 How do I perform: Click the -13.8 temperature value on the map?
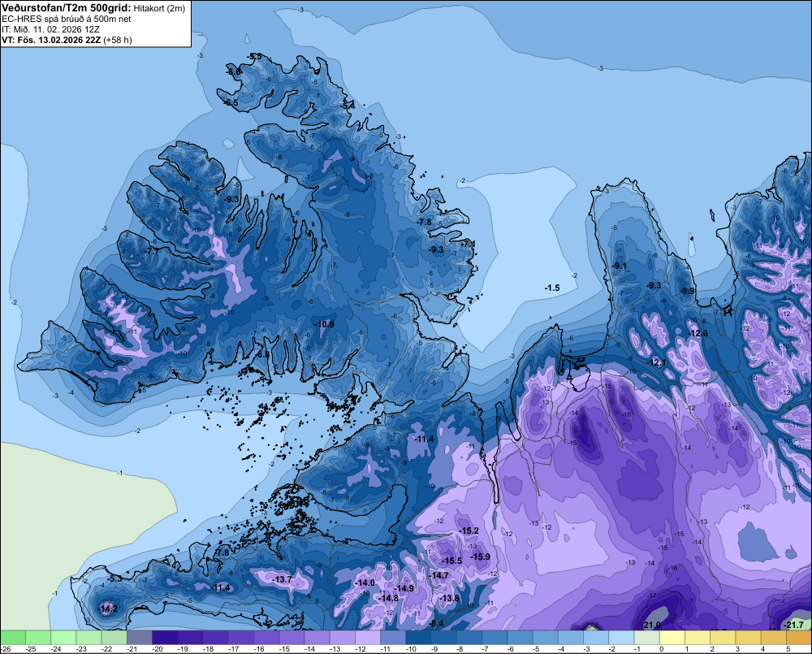(449, 598)
